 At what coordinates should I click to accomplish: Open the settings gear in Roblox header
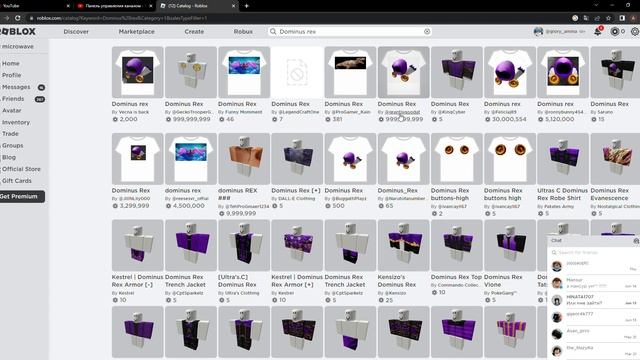click(635, 31)
